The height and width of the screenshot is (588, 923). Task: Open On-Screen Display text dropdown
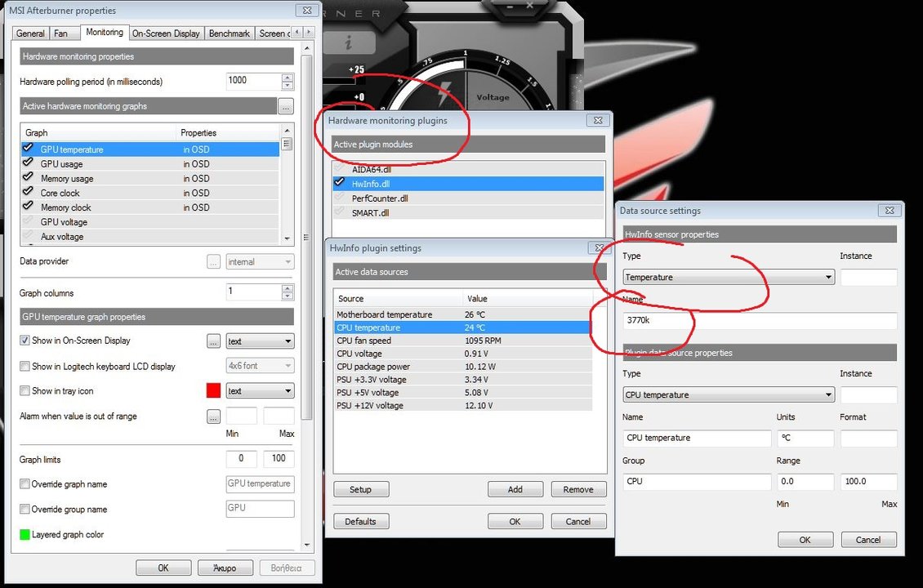(x=261, y=341)
